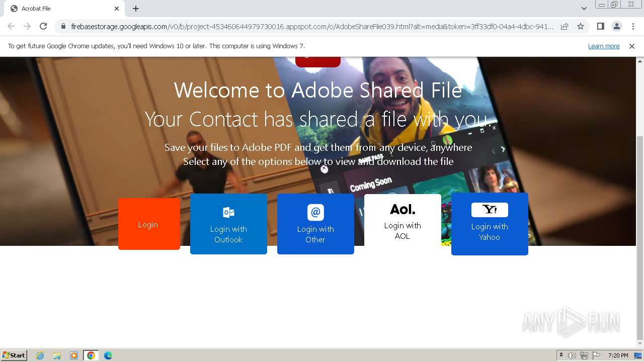The width and height of the screenshot is (644, 362).
Task: Open network status tray icon
Action: point(584,355)
